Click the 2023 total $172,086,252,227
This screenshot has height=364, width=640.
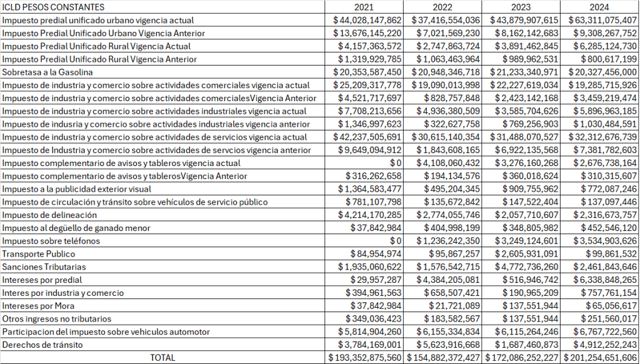pos(522,358)
